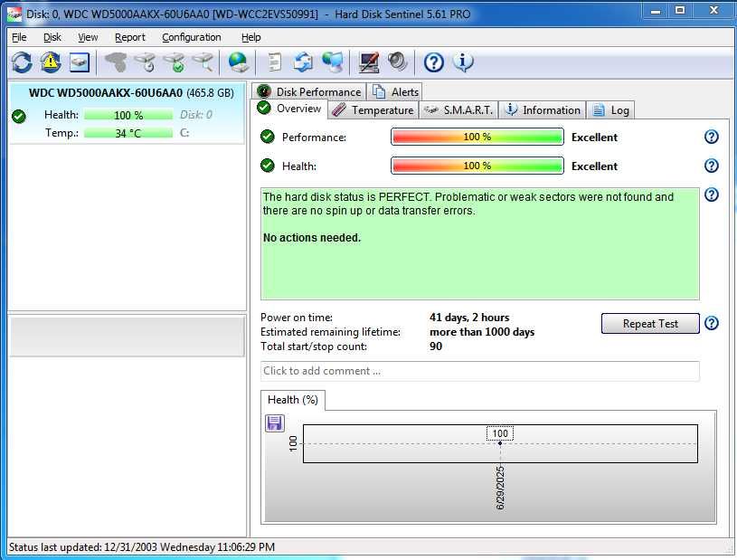Minimize the Hard Disk Sentinel window
The width and height of the screenshot is (737, 560).
point(656,11)
